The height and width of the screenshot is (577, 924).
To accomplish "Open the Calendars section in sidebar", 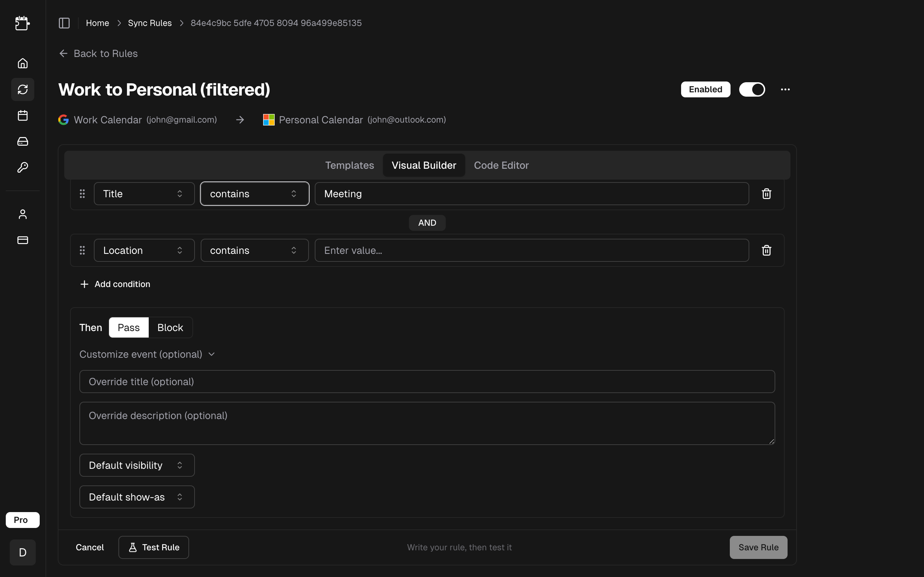I will [22, 115].
